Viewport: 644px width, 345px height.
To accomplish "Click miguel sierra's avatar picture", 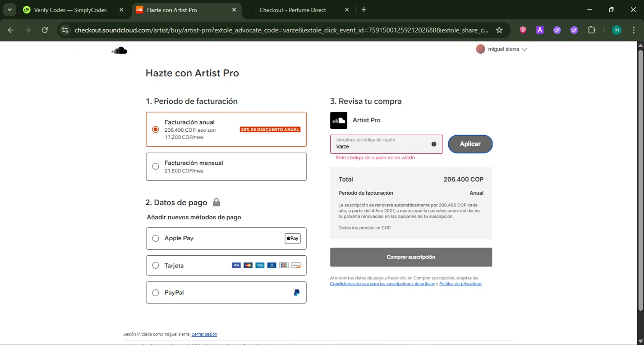I will (x=480, y=49).
